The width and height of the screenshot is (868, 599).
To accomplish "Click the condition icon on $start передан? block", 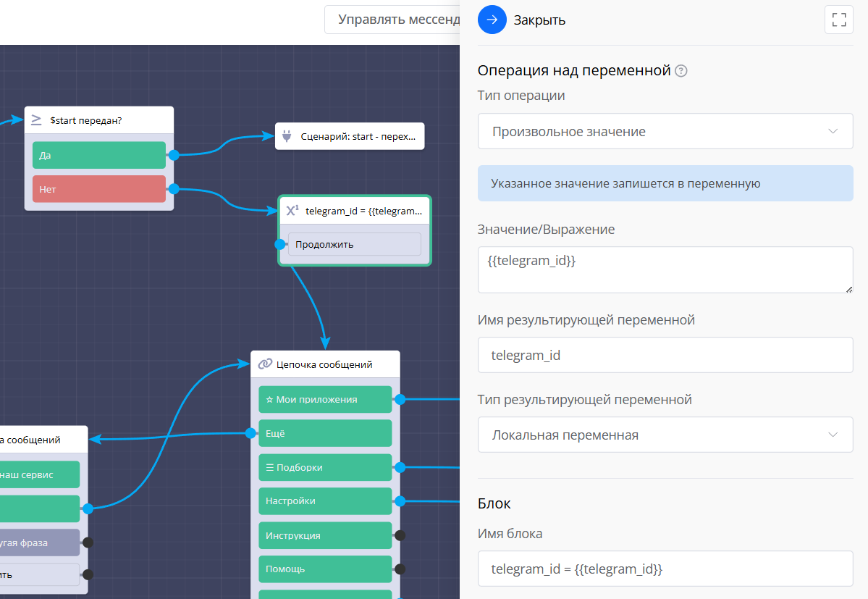I will 36,120.
